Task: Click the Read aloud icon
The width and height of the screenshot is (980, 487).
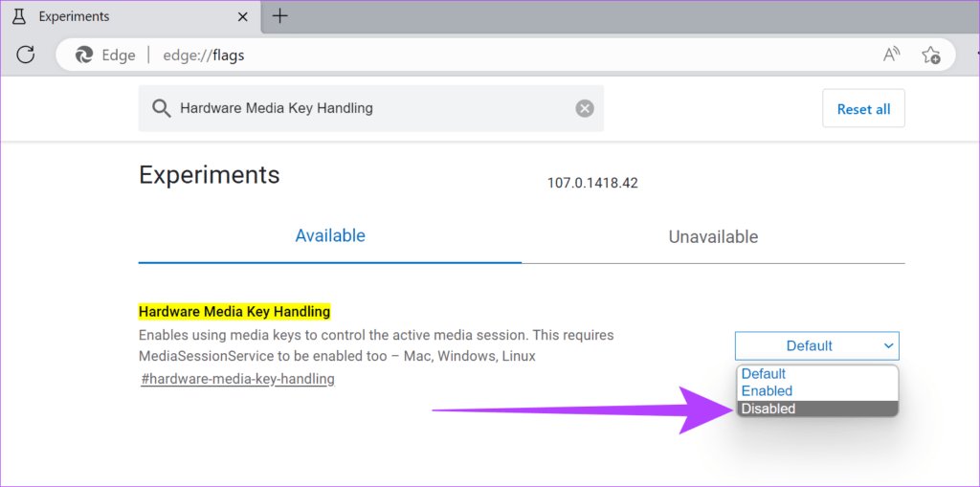Action: 891,55
